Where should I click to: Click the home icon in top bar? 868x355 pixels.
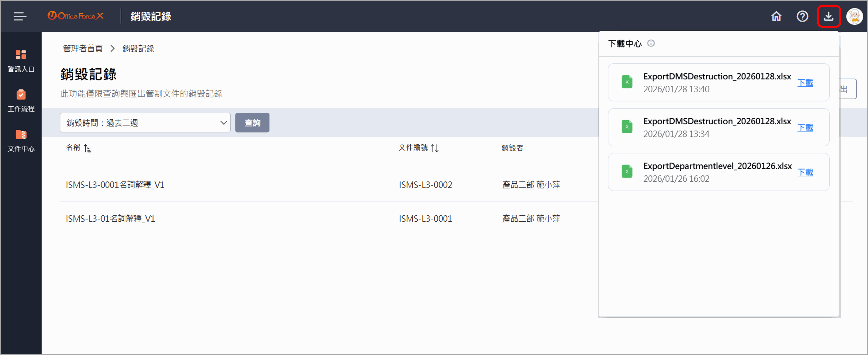(776, 16)
